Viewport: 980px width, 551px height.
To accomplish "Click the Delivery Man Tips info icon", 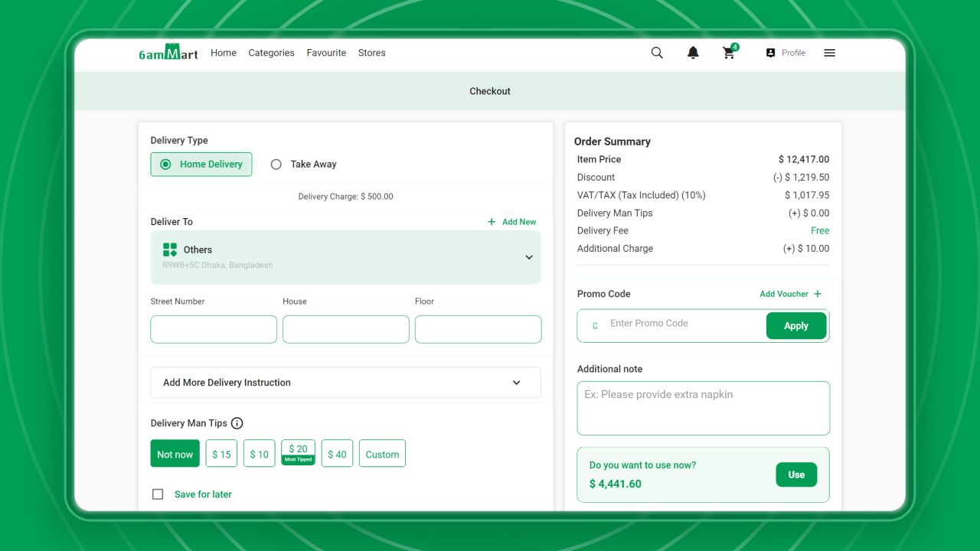I will (x=237, y=423).
